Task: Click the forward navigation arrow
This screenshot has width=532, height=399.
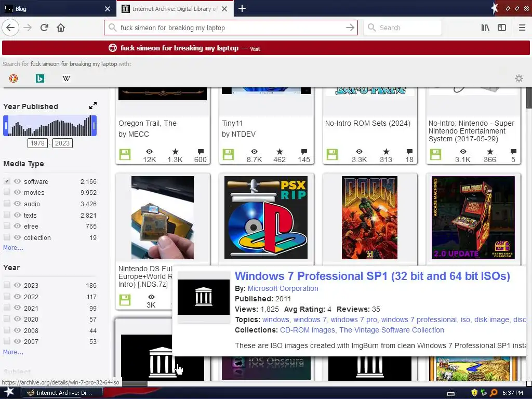Action: click(28, 28)
